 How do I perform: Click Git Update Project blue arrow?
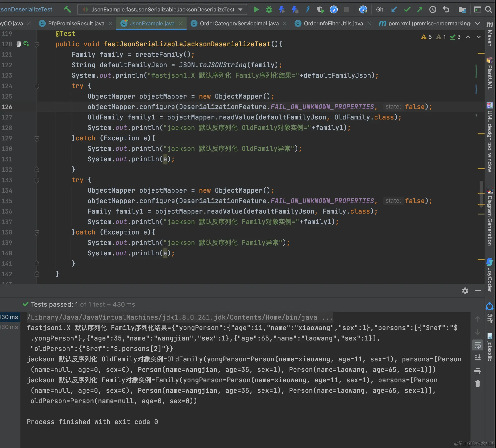pos(394,10)
